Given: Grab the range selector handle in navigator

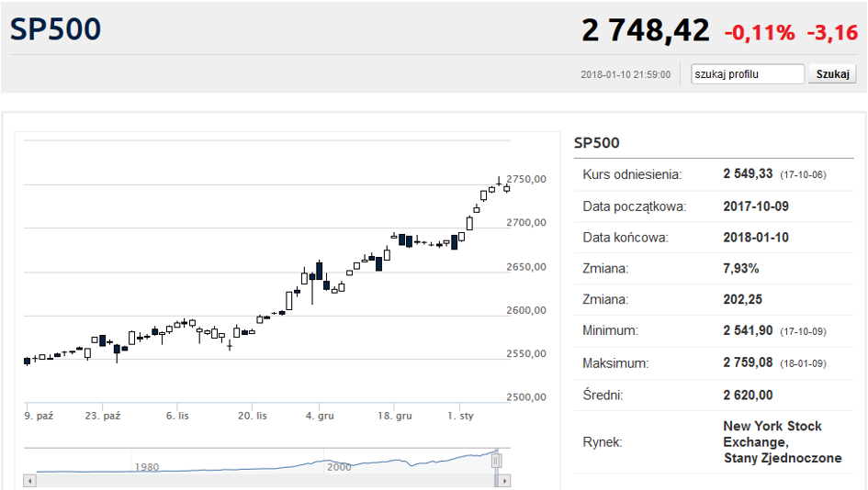Looking at the screenshot, I should click(497, 458).
